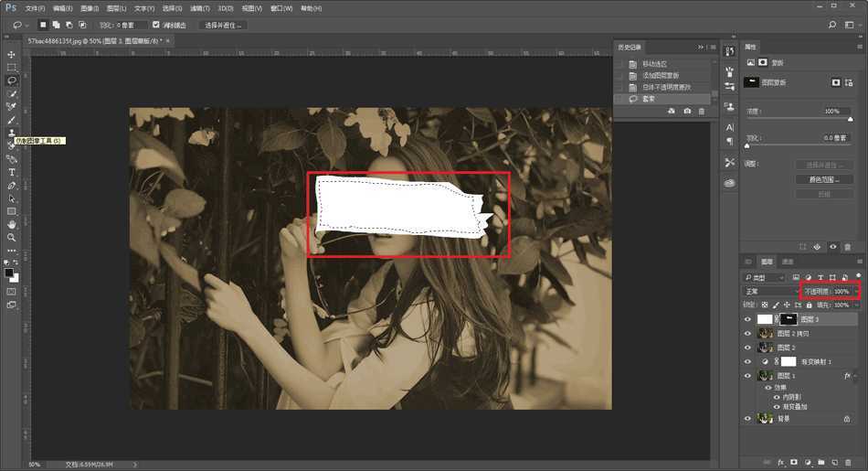Select the Move tool in the toolbar
The width and height of the screenshot is (868, 471).
[x=12, y=55]
